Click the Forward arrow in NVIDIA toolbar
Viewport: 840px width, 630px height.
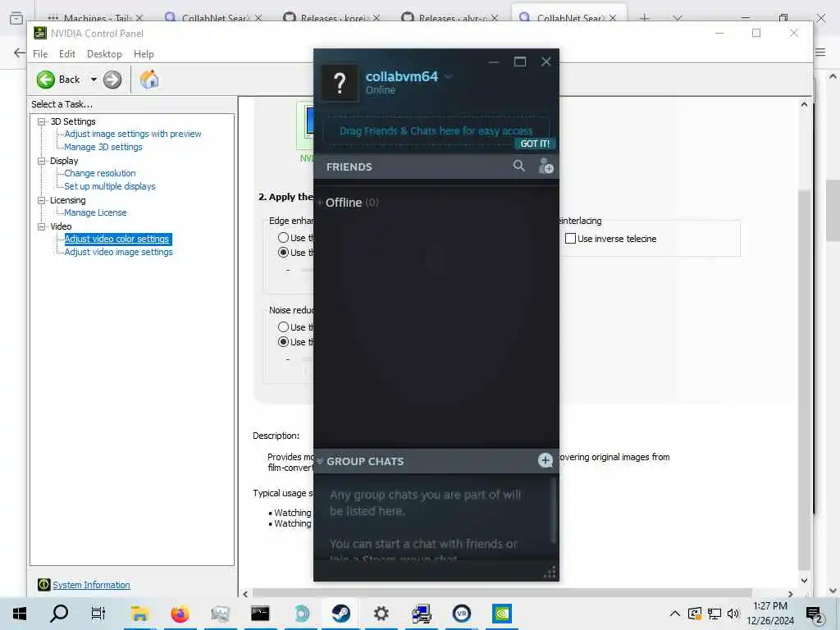click(x=112, y=80)
